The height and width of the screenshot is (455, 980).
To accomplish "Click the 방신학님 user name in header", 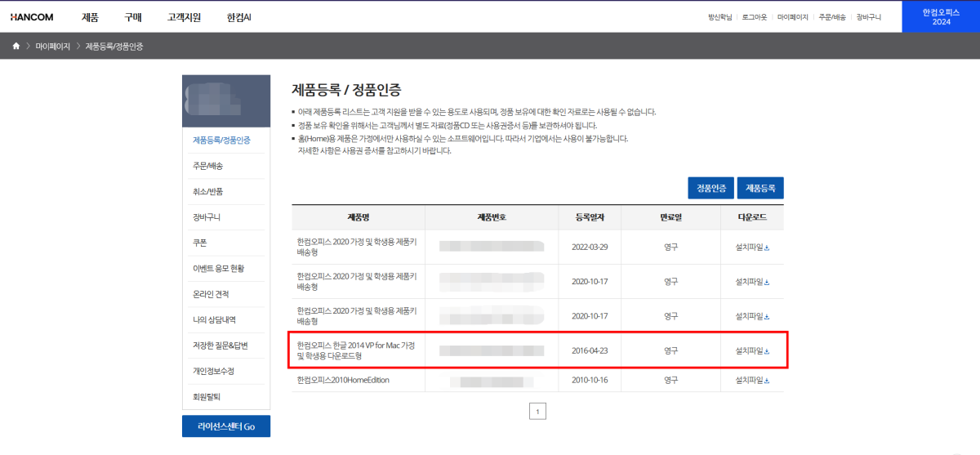I will (x=719, y=16).
